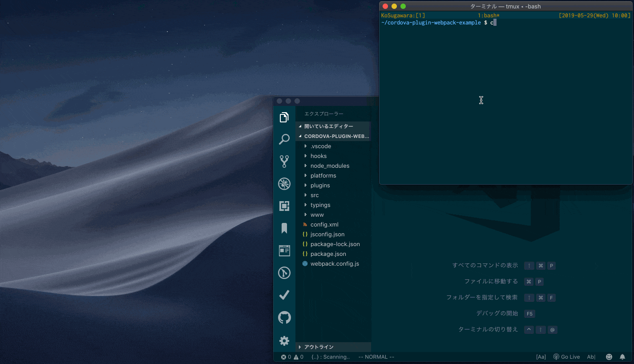Minimize the terminal window with yellow button
The height and width of the screenshot is (364, 634).
394,6
